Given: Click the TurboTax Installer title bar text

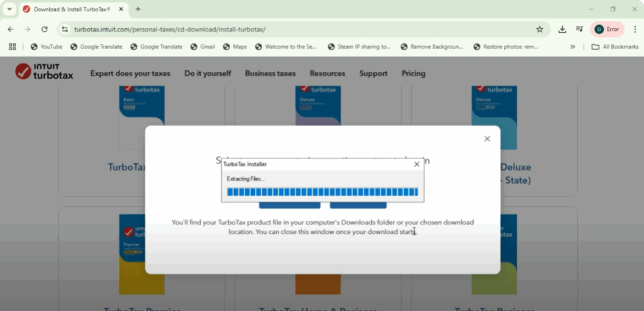Looking at the screenshot, I should coord(245,164).
